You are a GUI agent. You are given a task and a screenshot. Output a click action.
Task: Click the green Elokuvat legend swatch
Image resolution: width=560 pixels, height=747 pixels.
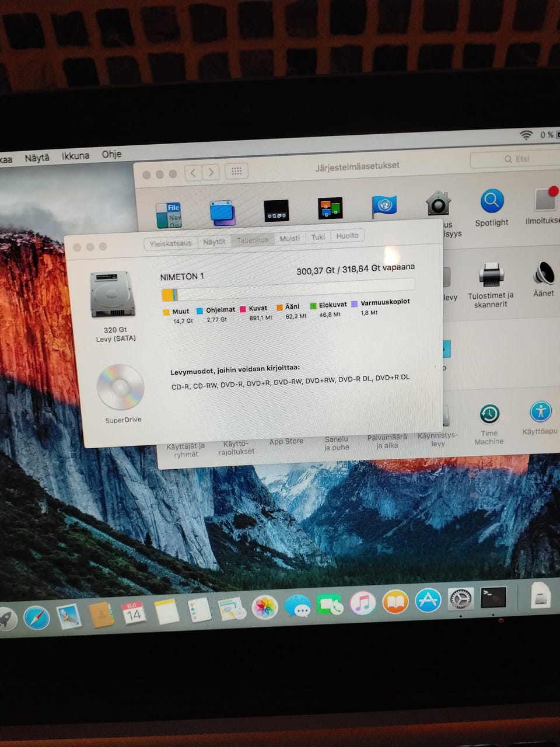[313, 305]
